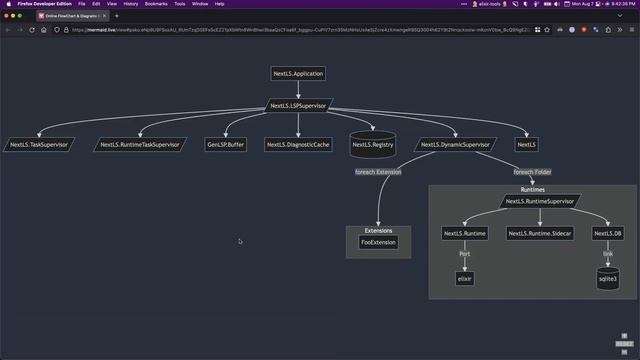Go to the Firefox home page icon

(x=44, y=30)
